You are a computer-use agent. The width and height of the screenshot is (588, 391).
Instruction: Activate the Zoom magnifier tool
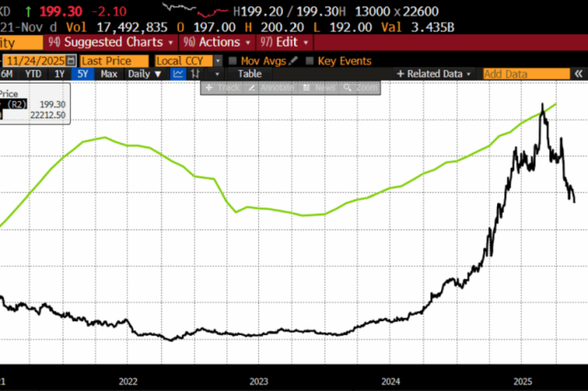[360, 86]
